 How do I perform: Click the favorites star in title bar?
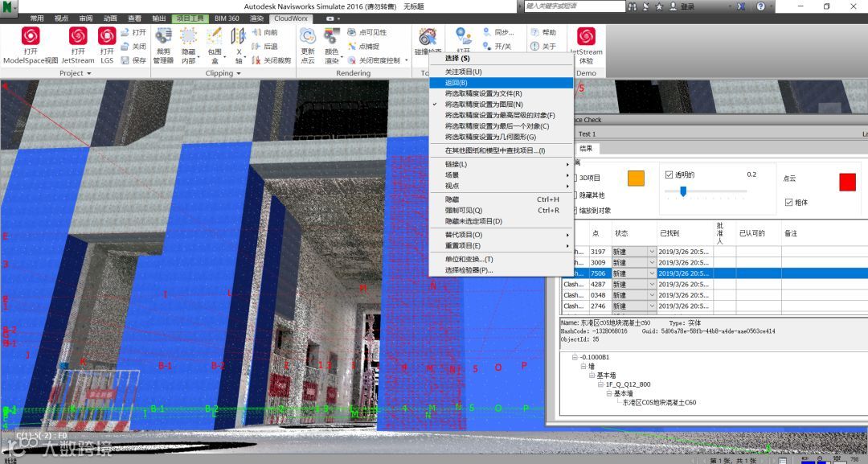[x=659, y=6]
